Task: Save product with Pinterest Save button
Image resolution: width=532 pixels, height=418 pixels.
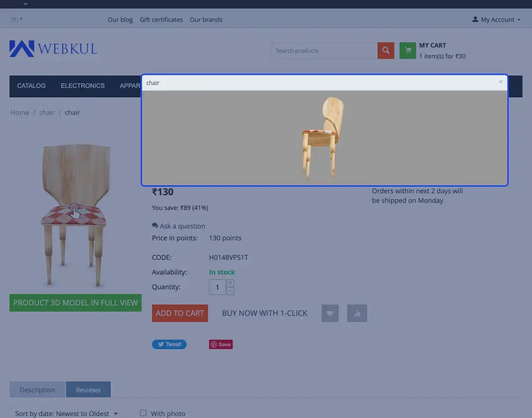Action: click(221, 344)
